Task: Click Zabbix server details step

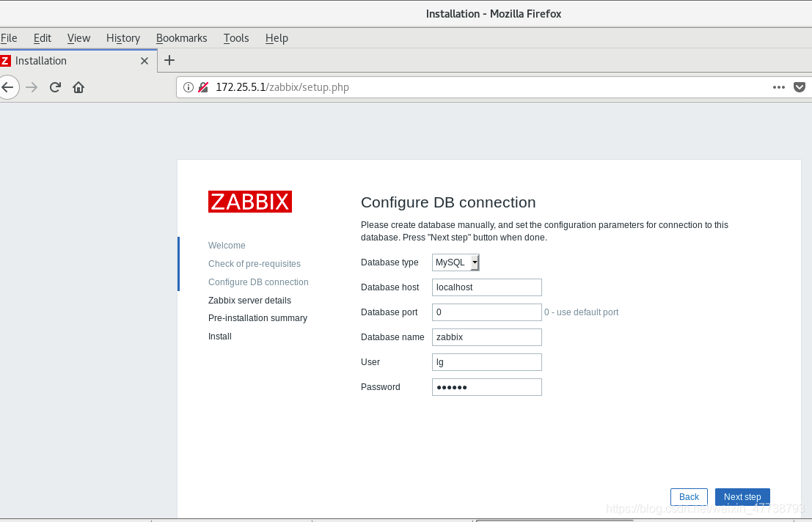Action: pos(249,300)
